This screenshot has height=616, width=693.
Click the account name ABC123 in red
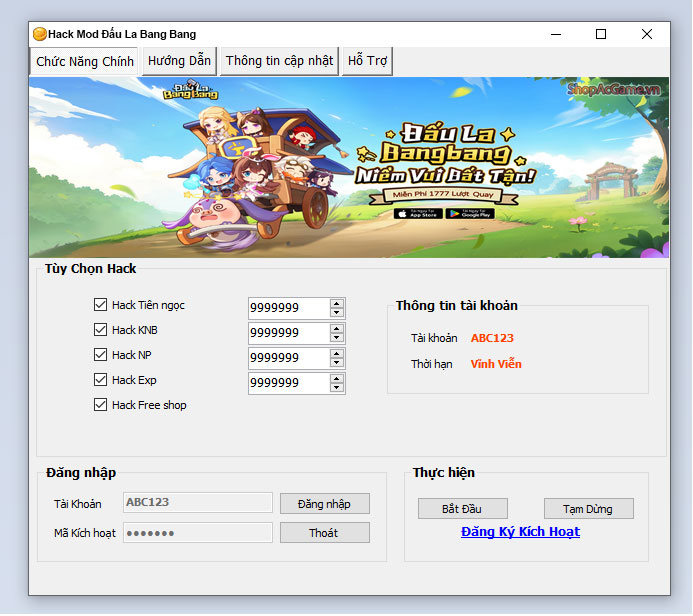point(492,338)
